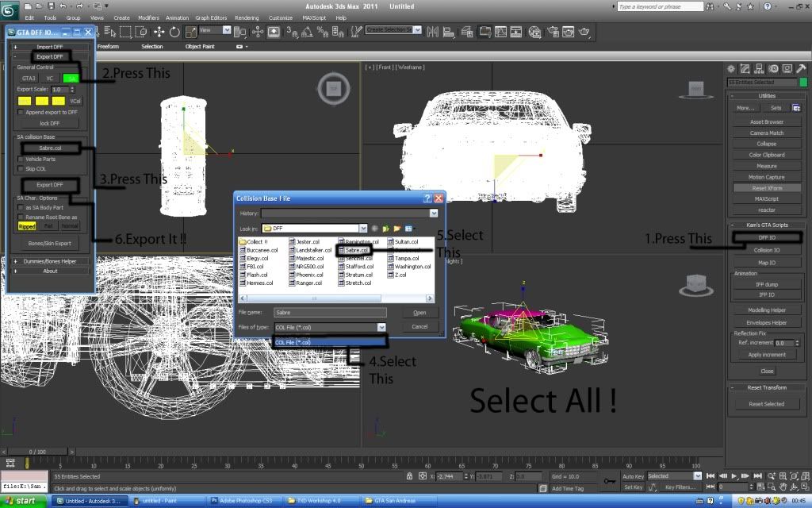This screenshot has width=812, height=508.
Task: Expand the About rollout
Action: click(50, 271)
